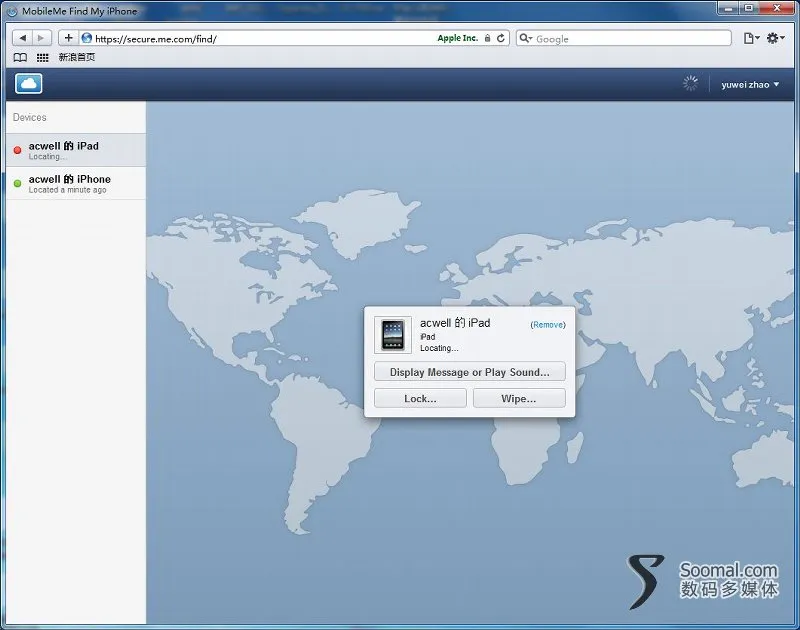
Task: Click the globe site icon in address bar
Action: pyautogui.click(x=87, y=38)
